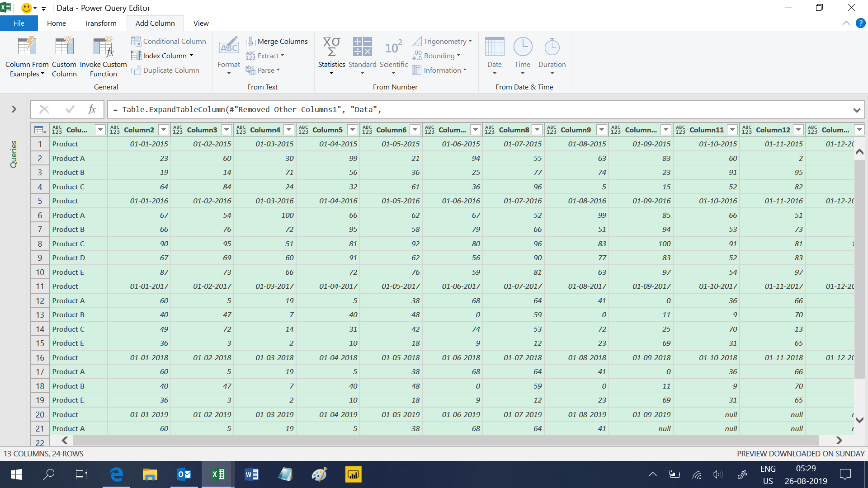The image size is (868, 488).
Task: Click the horizontal scrollbar left arrow
Action: pyautogui.click(x=65, y=440)
